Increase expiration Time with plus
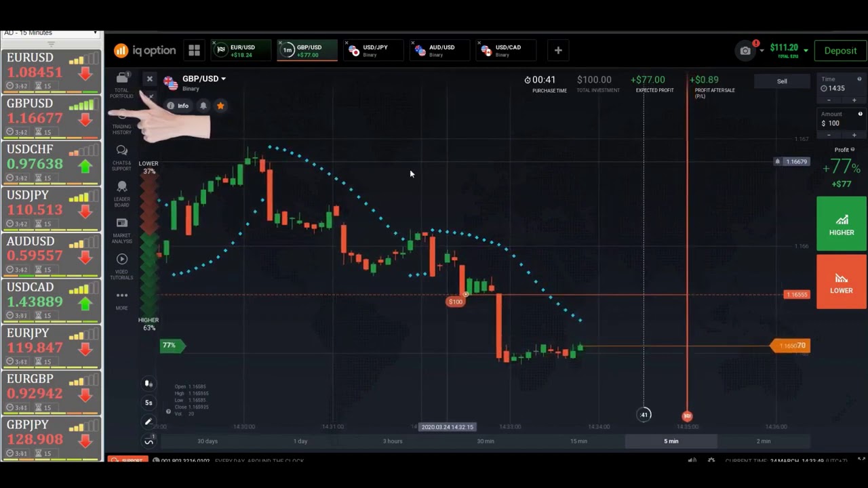The image size is (868, 488). 854,100
